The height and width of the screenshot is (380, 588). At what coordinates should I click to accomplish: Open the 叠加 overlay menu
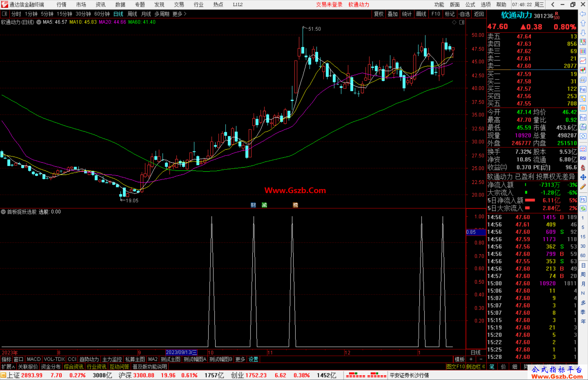tap(393, 14)
